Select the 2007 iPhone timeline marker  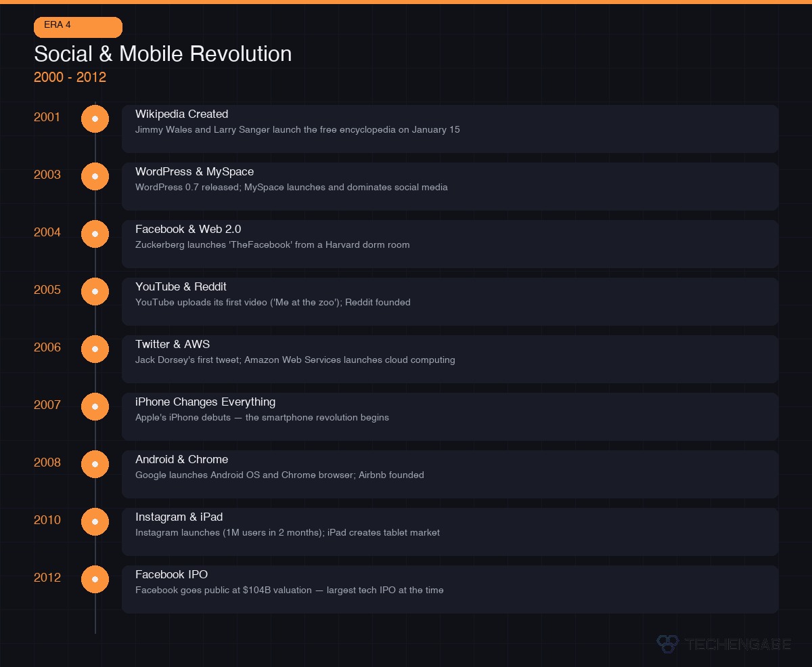(x=95, y=407)
